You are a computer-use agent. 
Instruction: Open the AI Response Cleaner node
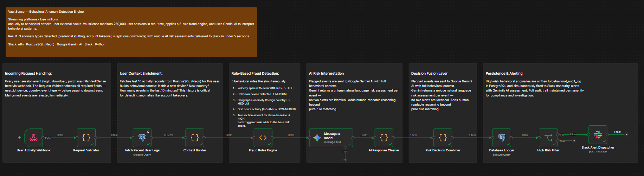384,138
